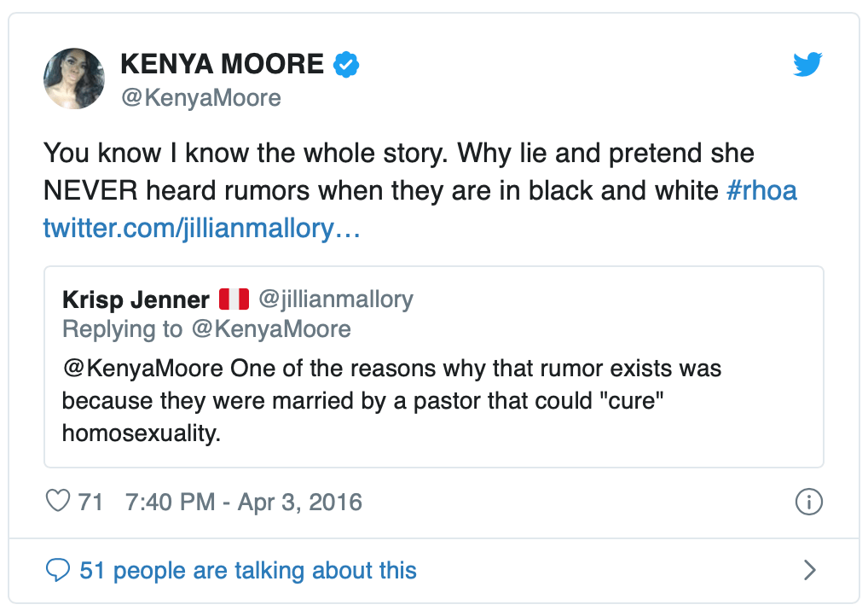Click the "Replying to @KenyaMoore" line

click(206, 329)
